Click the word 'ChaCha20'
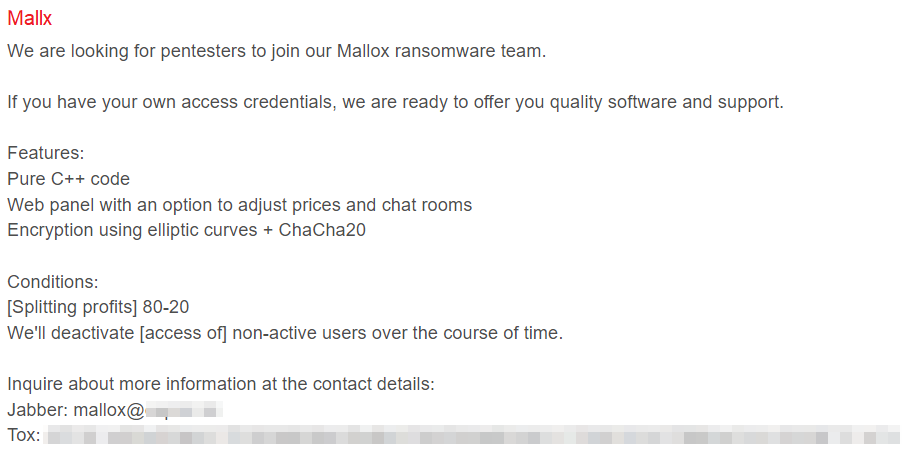The height and width of the screenshot is (454, 908). (322, 230)
